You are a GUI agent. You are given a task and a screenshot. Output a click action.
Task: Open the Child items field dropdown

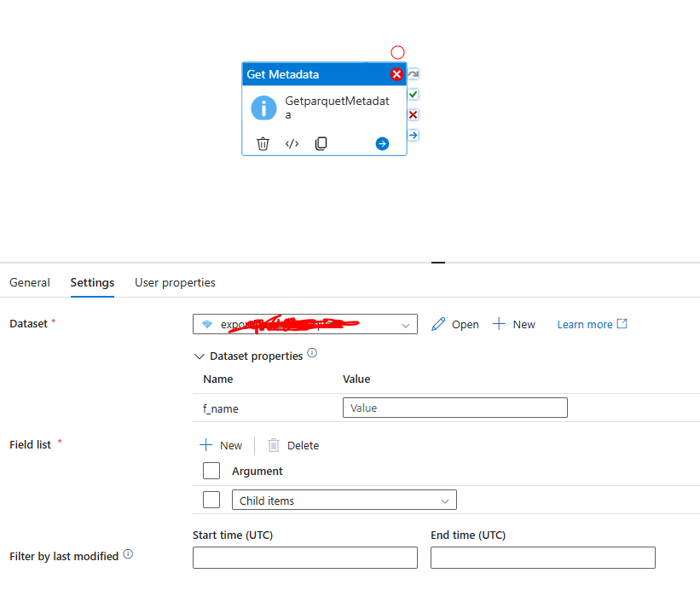(x=444, y=499)
